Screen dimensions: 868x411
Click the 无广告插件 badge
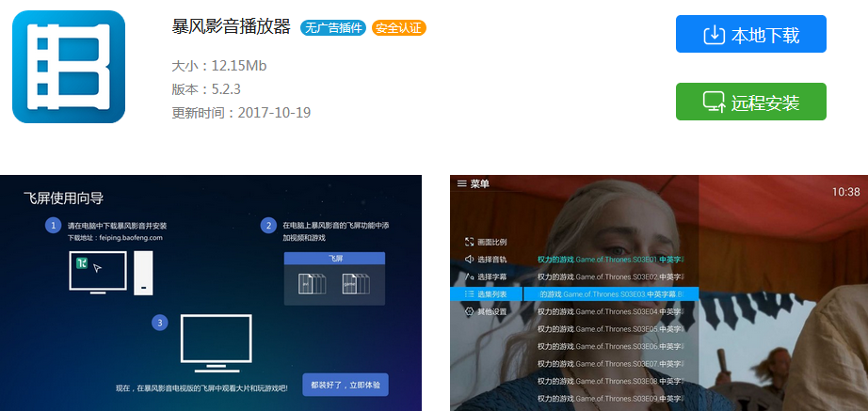tap(333, 28)
